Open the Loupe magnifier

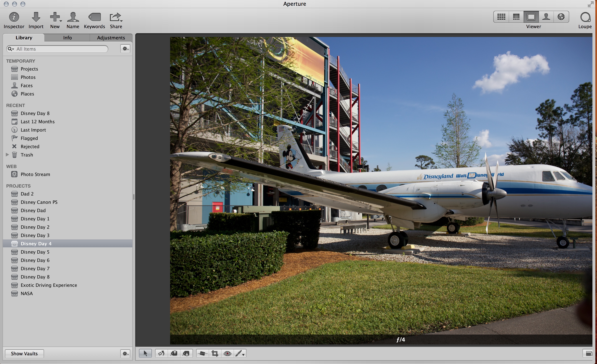tap(585, 17)
